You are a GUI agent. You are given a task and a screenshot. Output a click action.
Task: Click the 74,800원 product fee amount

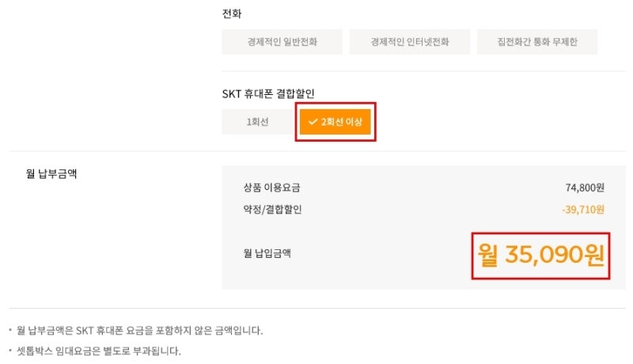pos(585,188)
